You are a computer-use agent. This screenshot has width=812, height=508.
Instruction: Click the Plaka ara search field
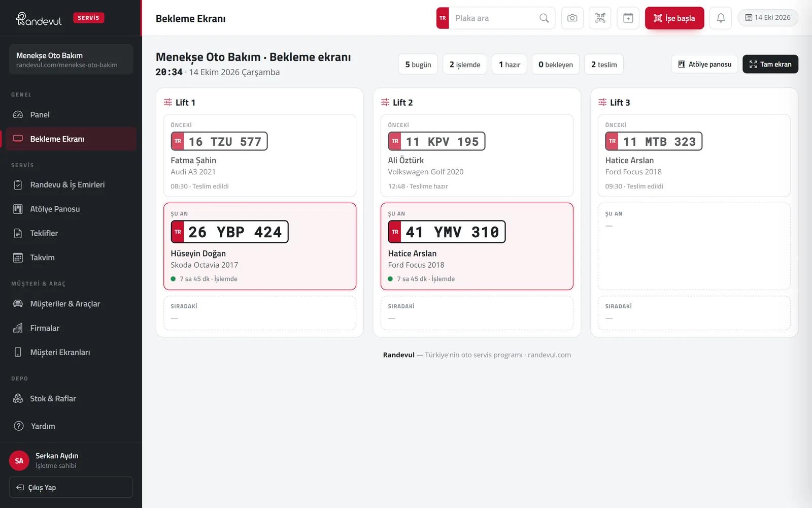496,18
